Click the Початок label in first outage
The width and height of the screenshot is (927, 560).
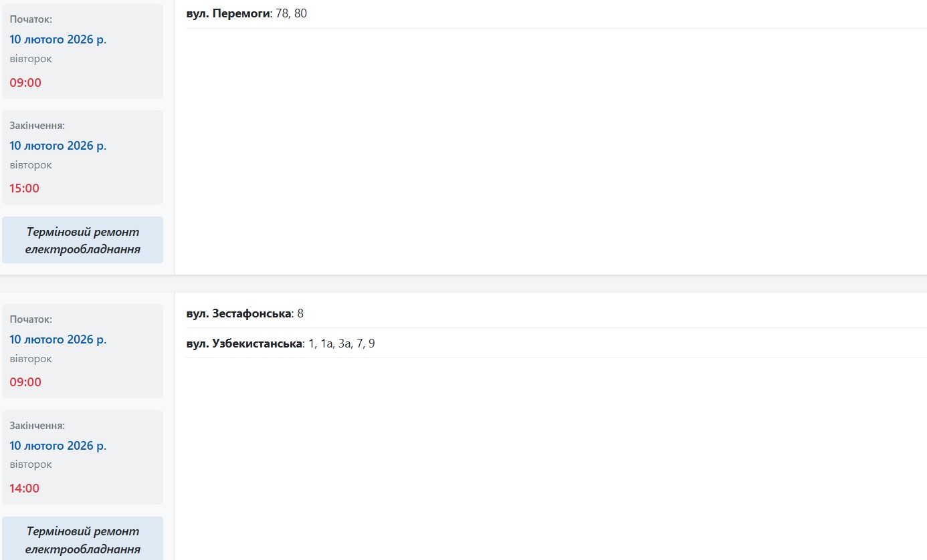[31, 19]
